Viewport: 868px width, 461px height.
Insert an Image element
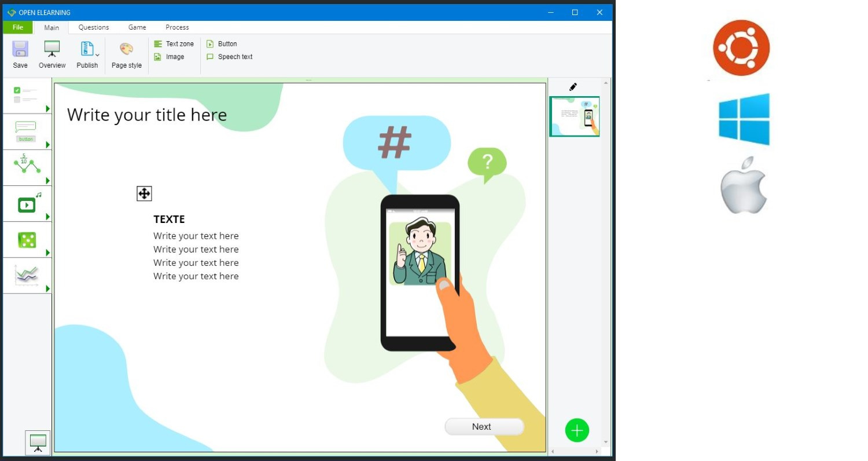pyautogui.click(x=169, y=57)
